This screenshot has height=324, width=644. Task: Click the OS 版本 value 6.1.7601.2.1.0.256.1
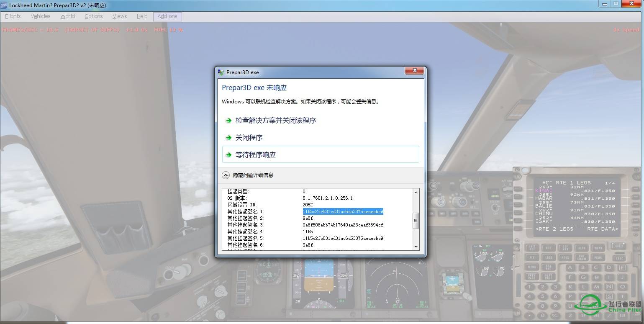(328, 198)
